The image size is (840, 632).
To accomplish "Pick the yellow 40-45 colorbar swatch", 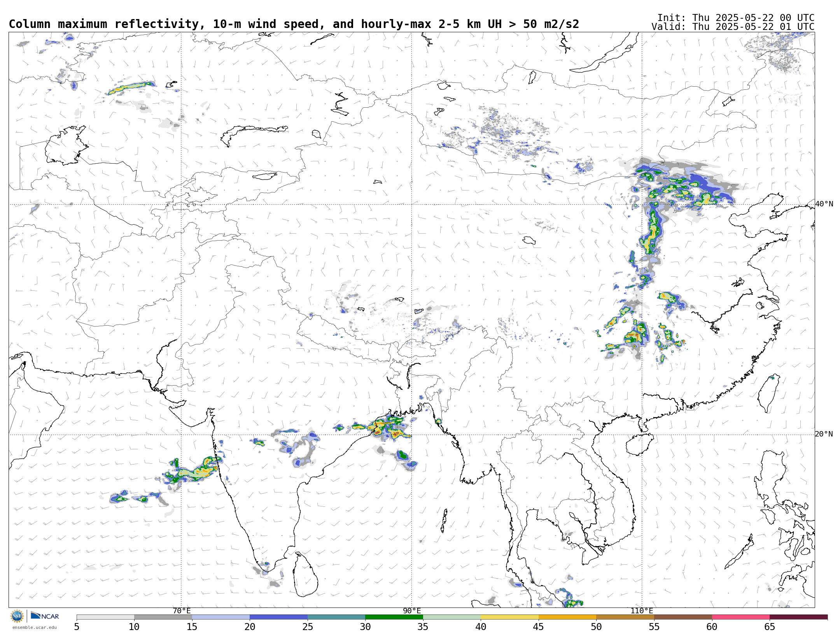I will tap(509, 617).
